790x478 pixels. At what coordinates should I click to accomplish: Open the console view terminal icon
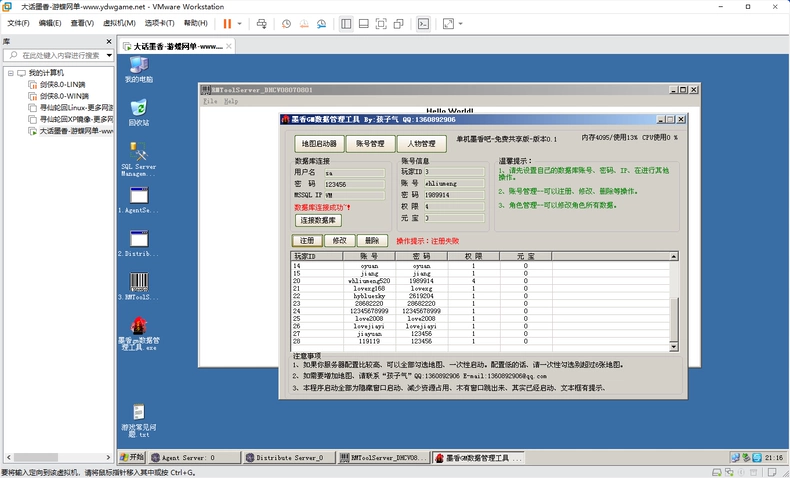point(423,24)
